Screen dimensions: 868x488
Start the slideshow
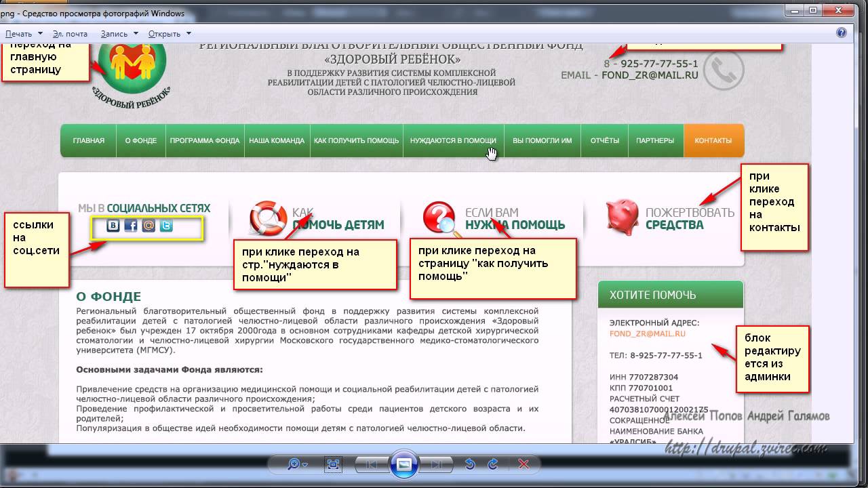coord(403,464)
